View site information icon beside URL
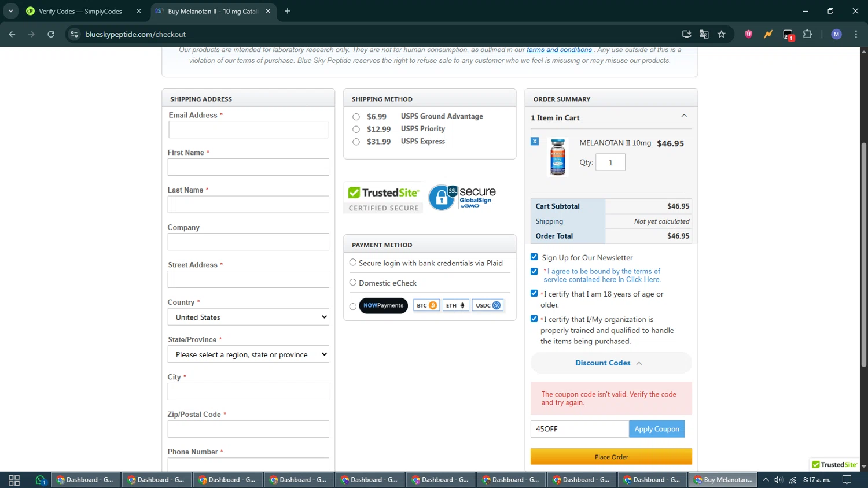Image resolution: width=868 pixels, height=488 pixels. 74,34
